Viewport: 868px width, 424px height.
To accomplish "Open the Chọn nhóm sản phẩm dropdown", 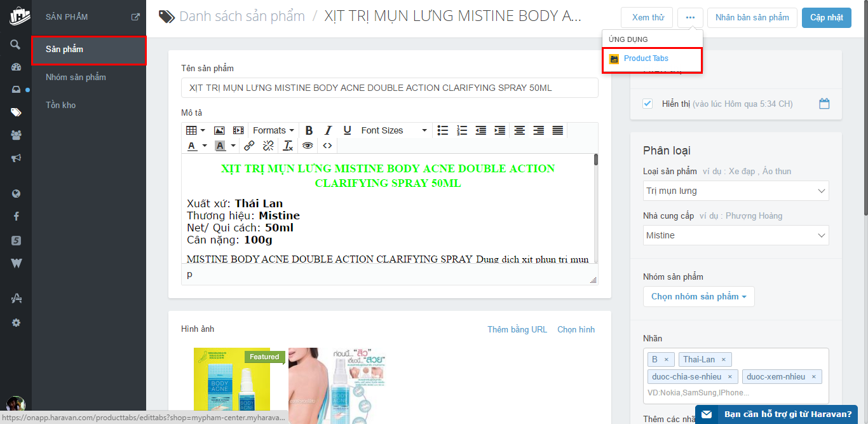I will [699, 296].
